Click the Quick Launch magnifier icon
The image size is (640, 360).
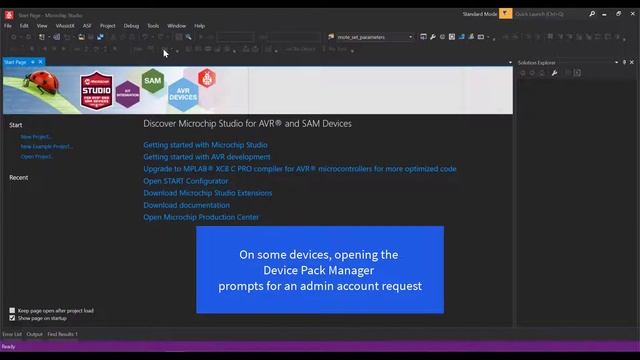592,14
